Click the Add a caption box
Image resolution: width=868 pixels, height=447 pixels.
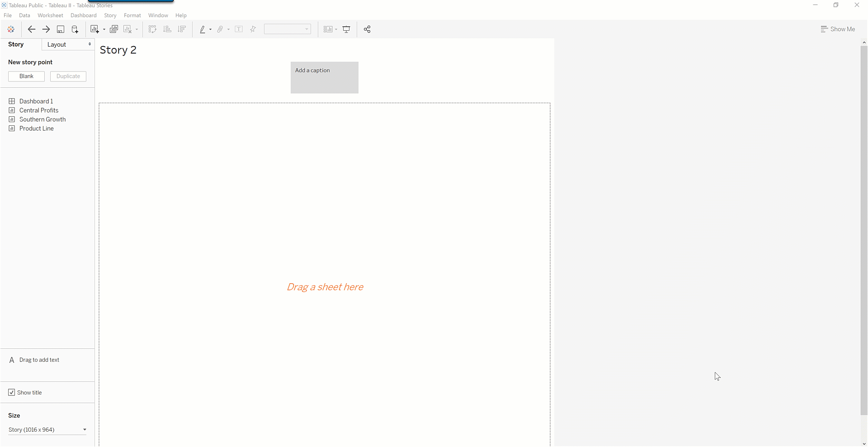click(324, 77)
